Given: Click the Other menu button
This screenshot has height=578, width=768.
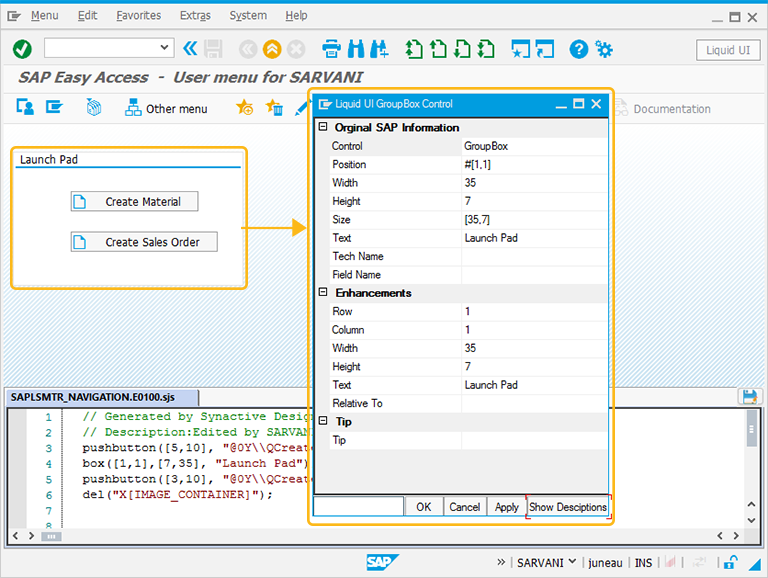Looking at the screenshot, I should 166,108.
